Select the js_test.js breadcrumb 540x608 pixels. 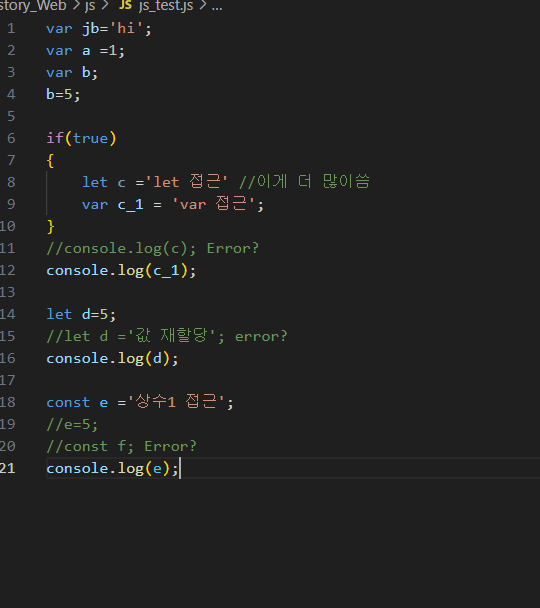click(x=166, y=6)
